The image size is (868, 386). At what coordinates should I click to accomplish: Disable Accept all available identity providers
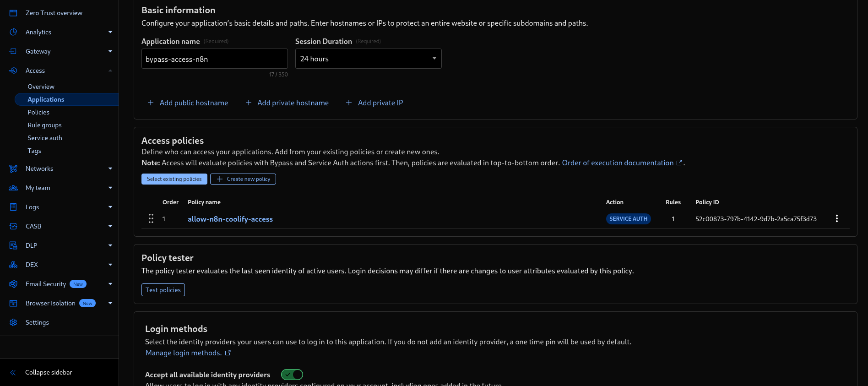[292, 375]
